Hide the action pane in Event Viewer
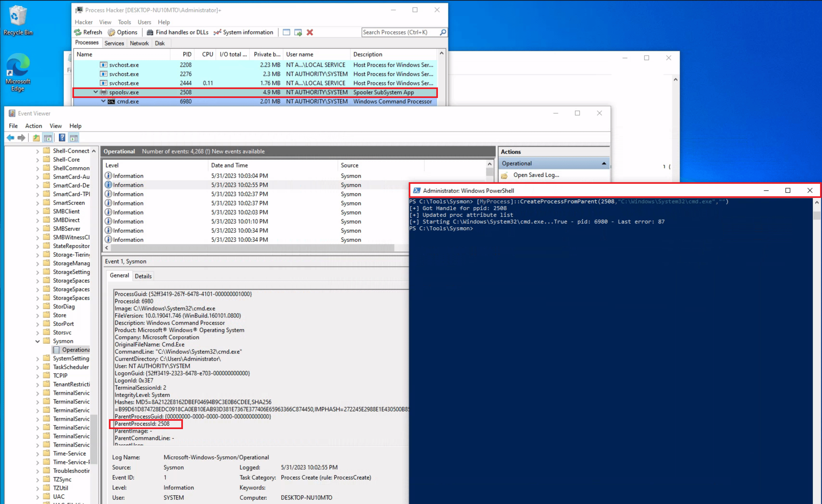 click(x=73, y=137)
